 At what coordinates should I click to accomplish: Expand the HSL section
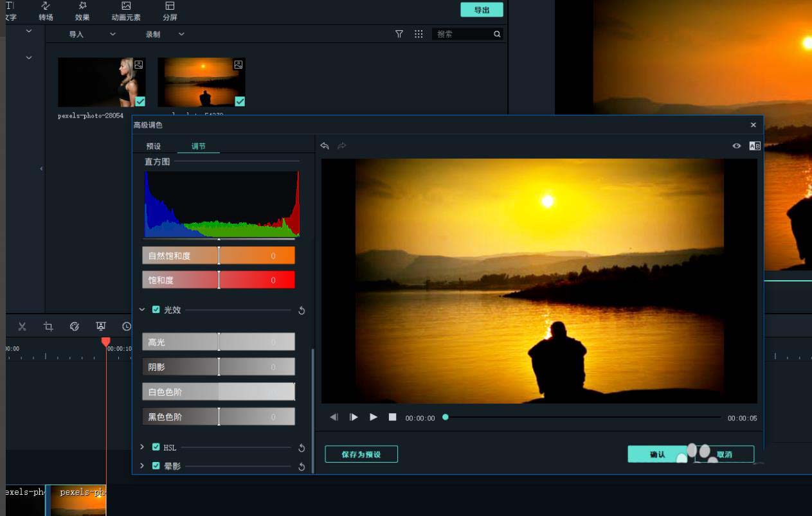click(x=142, y=447)
